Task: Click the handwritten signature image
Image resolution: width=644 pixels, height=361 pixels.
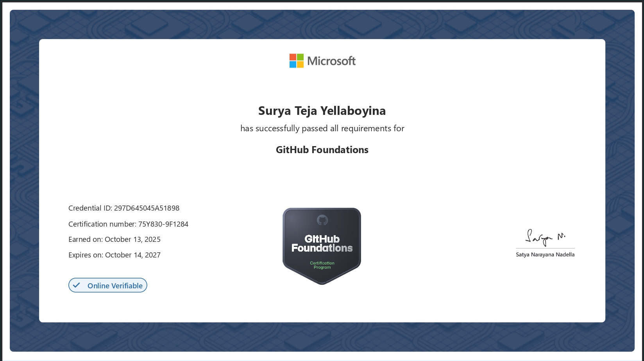Action: tap(545, 237)
